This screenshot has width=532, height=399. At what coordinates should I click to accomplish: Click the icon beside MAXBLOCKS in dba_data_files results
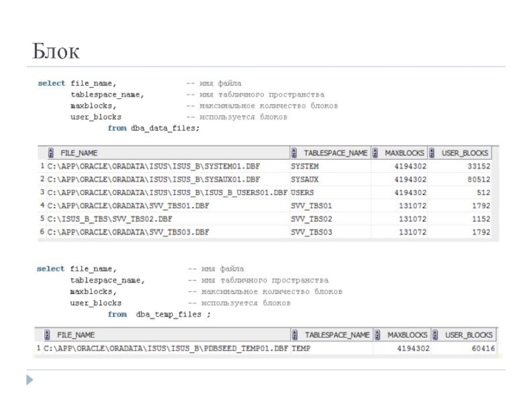pyautogui.click(x=376, y=153)
